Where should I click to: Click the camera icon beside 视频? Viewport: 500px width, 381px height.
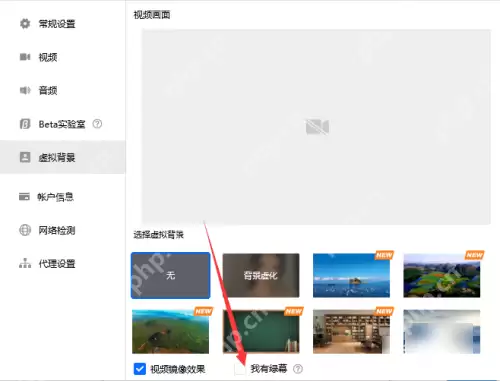click(25, 57)
